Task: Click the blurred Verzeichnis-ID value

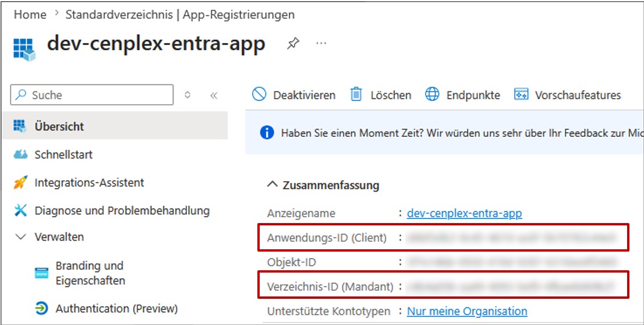Action: [x=510, y=286]
